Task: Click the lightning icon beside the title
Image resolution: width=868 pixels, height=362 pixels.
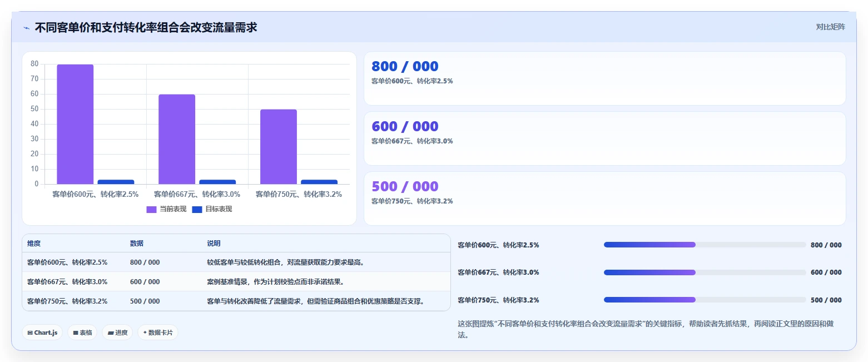Action: [27, 28]
